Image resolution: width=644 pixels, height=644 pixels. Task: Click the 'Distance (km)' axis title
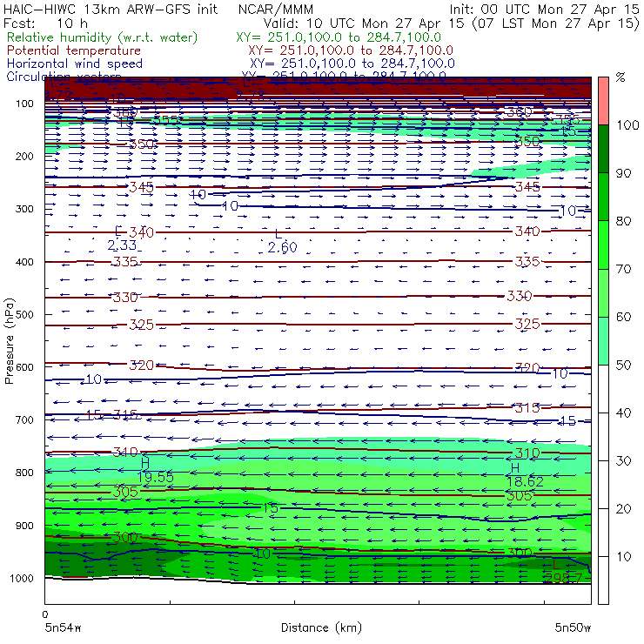pyautogui.click(x=321, y=627)
